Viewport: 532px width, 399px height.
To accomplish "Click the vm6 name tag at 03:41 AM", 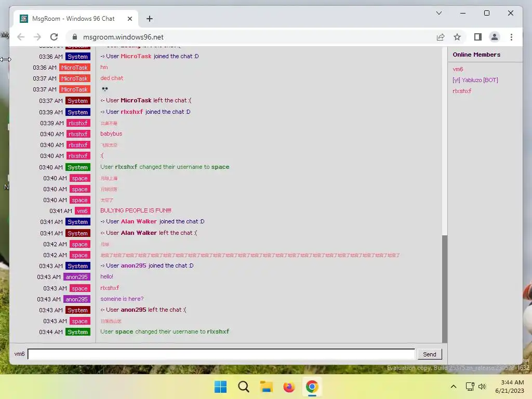I will click(x=82, y=211).
